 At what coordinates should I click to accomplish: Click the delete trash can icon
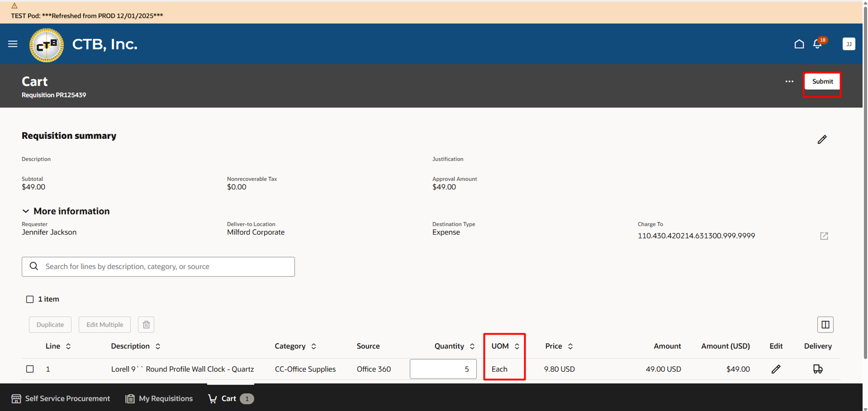146,324
